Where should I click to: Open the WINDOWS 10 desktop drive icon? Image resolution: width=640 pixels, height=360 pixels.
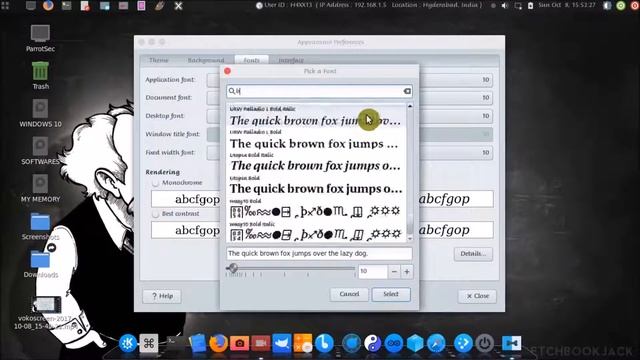coord(40,113)
